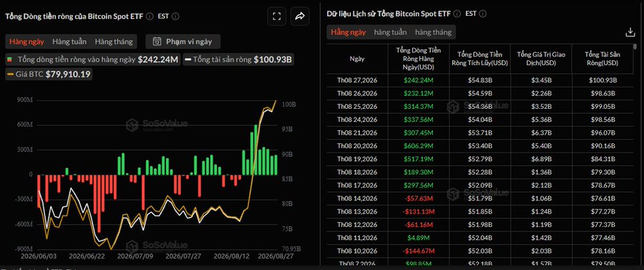Download the historical data table

(x=630, y=32)
